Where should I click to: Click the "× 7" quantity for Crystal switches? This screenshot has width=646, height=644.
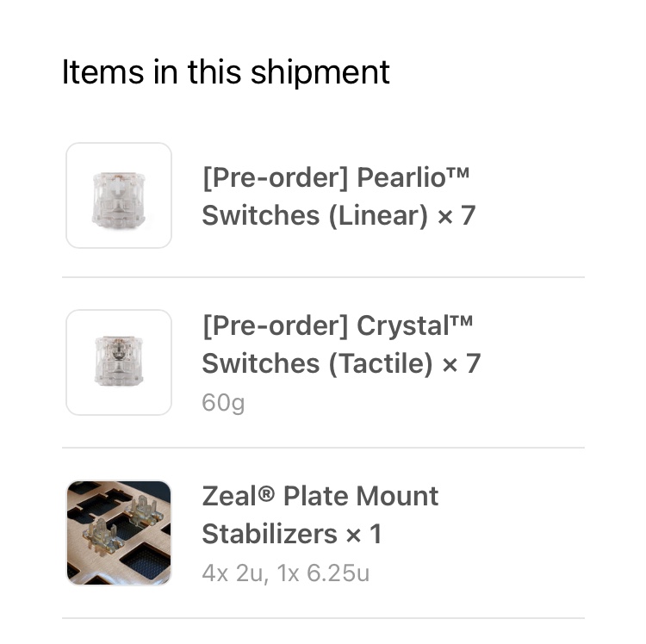[x=461, y=363]
